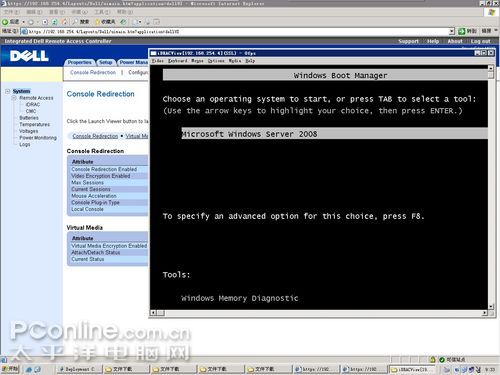Open the Keyboard menu in the iDRAC viewer
The width and height of the screenshot is (500, 375).
tap(177, 61)
